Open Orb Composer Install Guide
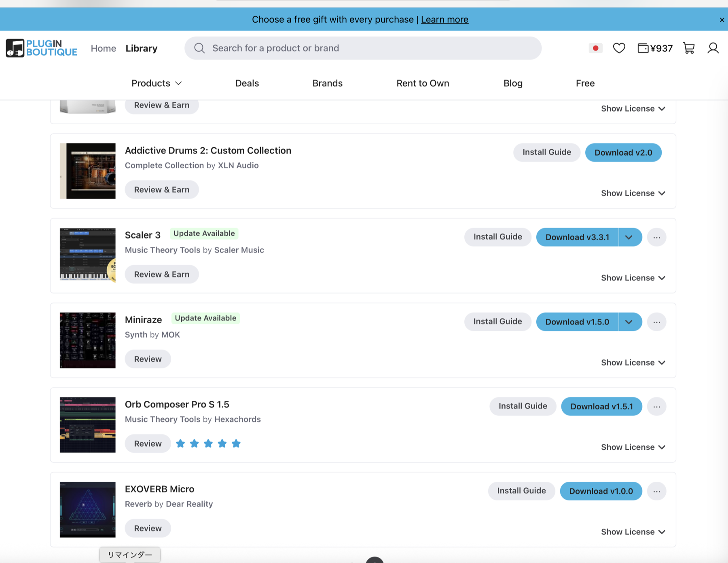Screen dimensions: 728x563 click(x=523, y=406)
